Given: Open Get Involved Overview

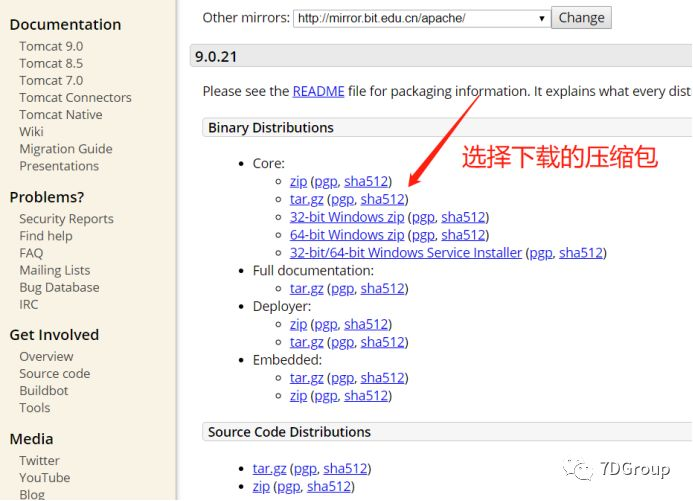Looking at the screenshot, I should pyautogui.click(x=46, y=357).
